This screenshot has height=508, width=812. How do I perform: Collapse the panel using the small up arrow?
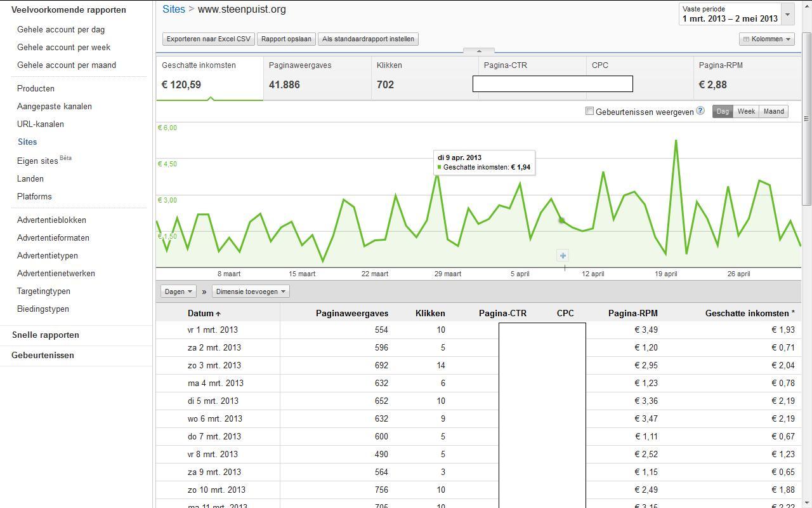click(479, 51)
